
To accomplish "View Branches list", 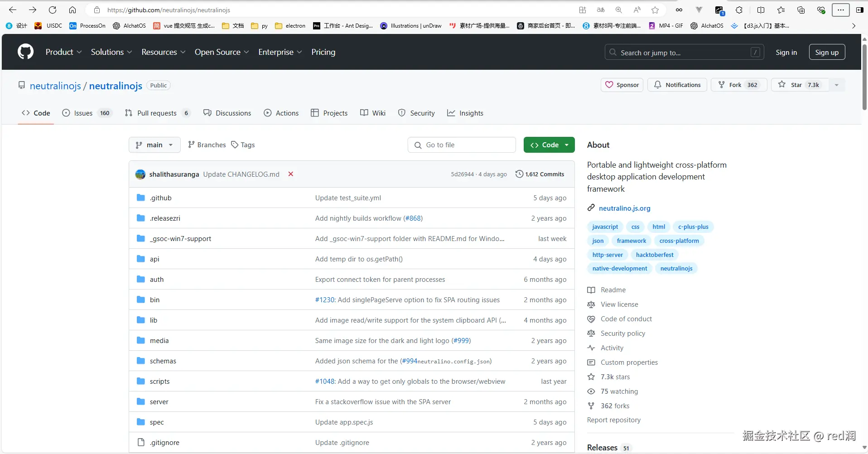I will click(x=207, y=145).
